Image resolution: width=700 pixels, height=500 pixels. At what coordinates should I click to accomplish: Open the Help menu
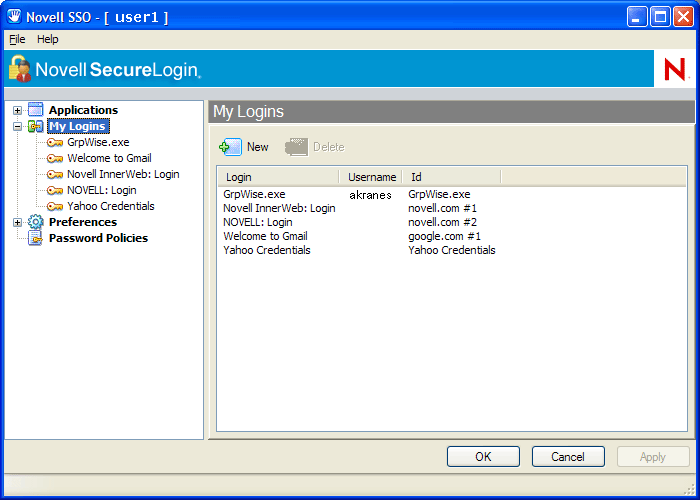coord(48,39)
